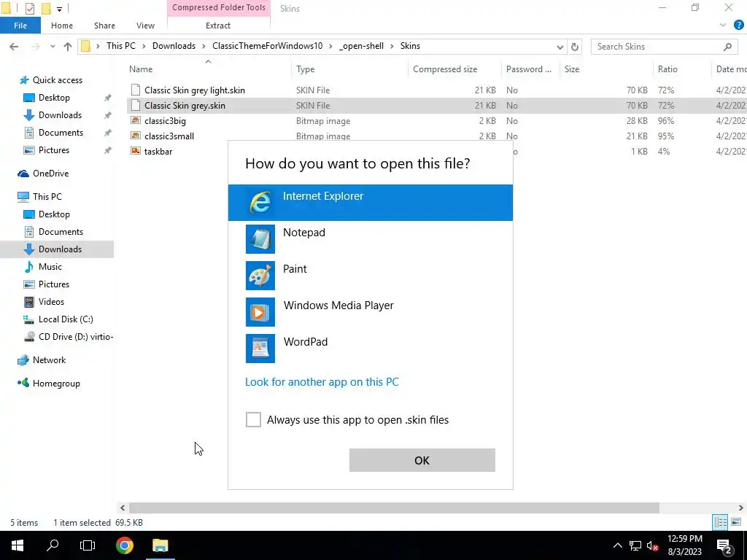Show hidden system tray icons
747x560 pixels.
tap(617, 545)
